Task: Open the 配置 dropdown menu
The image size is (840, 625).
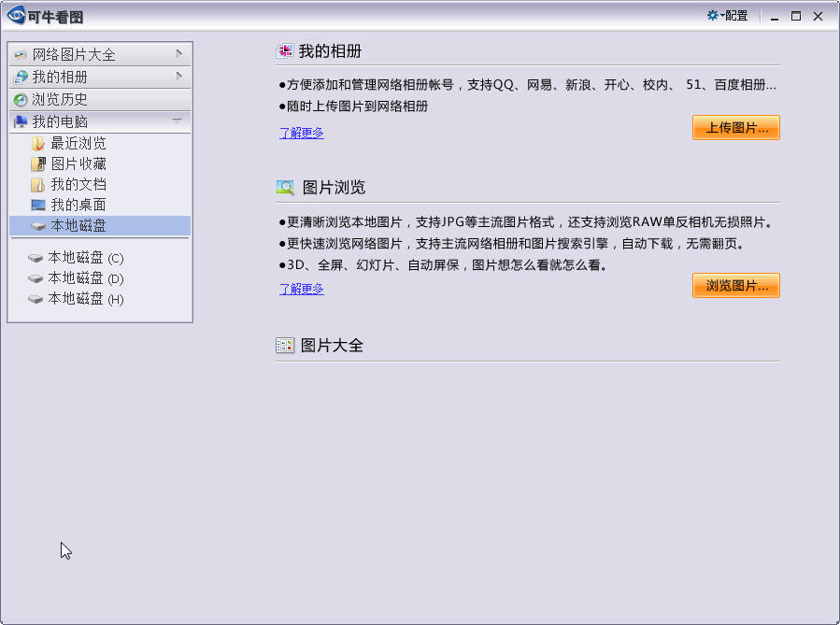Action: 727,16
